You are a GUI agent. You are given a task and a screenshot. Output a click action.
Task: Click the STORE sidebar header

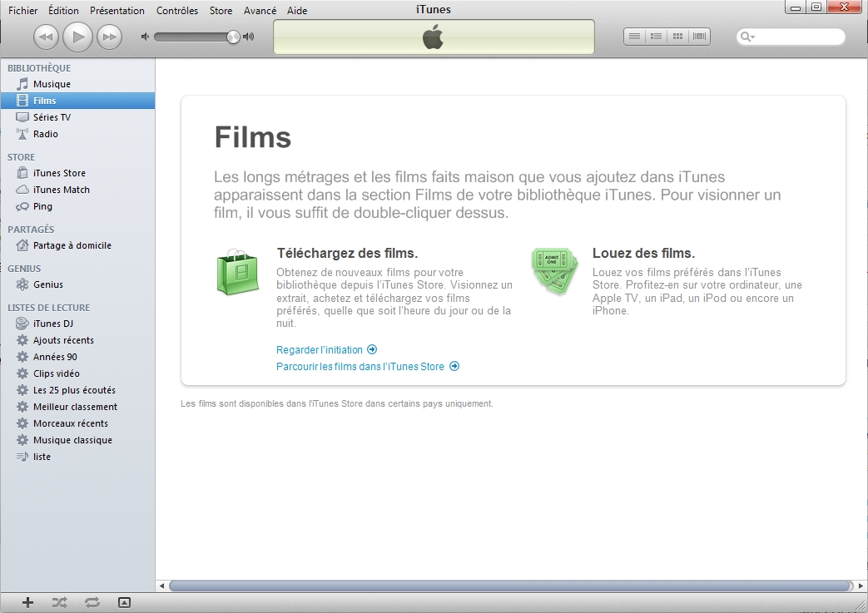click(x=21, y=157)
